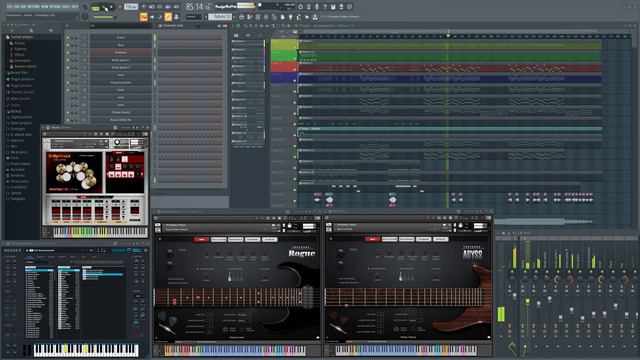Open the FILE menu

click(10, 7)
